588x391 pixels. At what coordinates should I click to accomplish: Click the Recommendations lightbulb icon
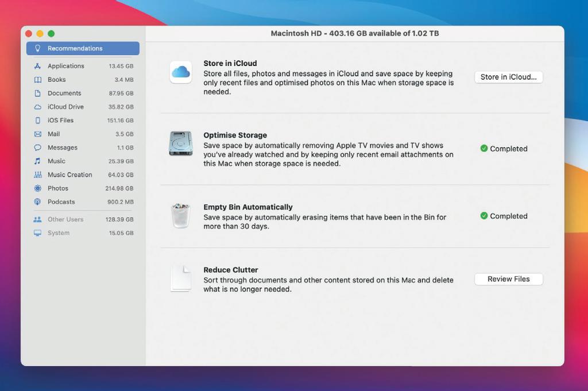(x=37, y=48)
